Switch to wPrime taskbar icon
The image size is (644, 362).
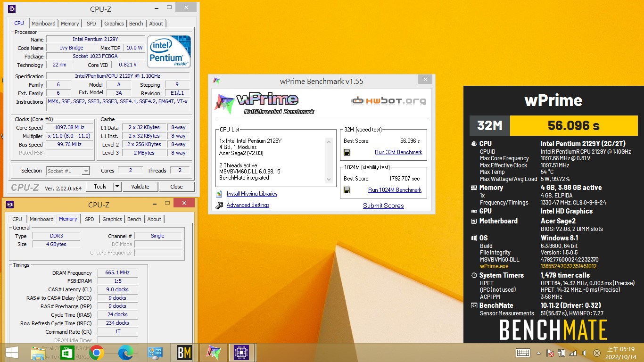[x=213, y=353]
